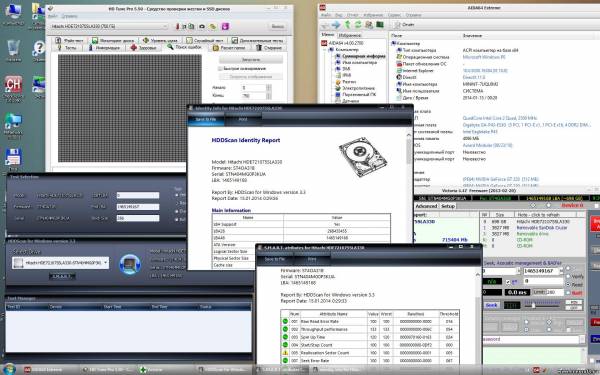Click Print in the Identity Info window
Image resolution: width=600 pixels, height=375 pixels.
pos(243,119)
